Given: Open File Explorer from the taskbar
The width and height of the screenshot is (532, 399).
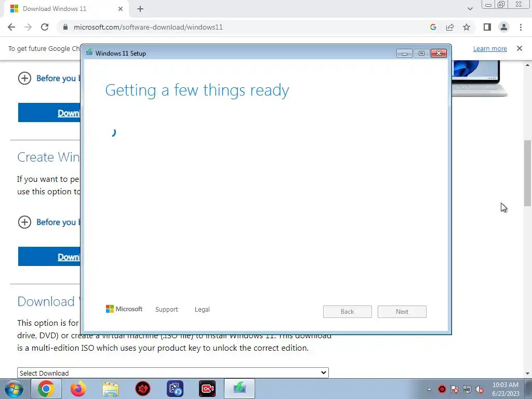Looking at the screenshot, I should point(111,389).
